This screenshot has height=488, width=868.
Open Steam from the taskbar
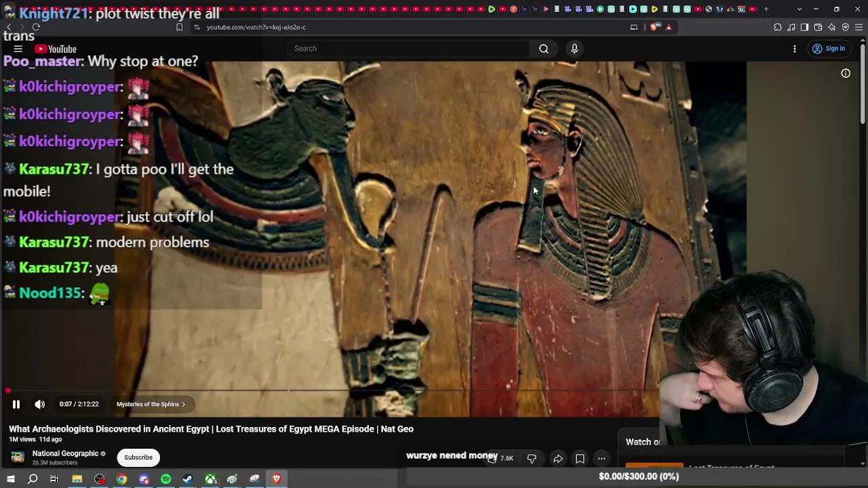(188, 479)
